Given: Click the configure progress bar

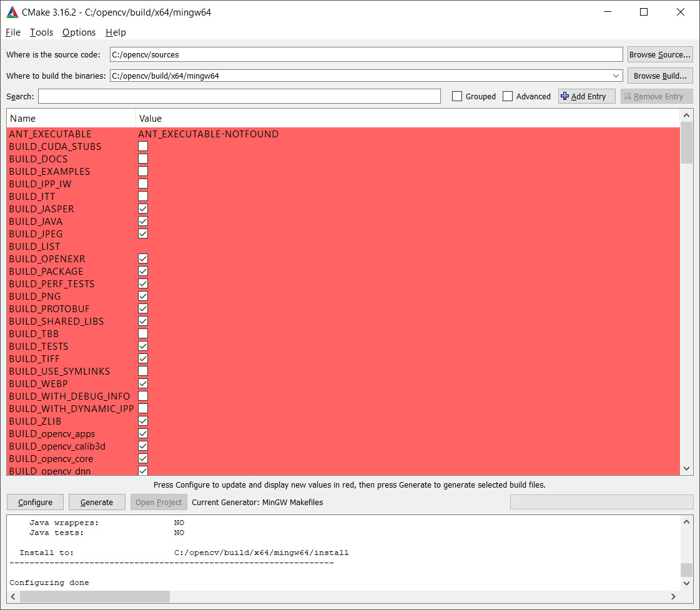Looking at the screenshot, I should click(x=601, y=502).
